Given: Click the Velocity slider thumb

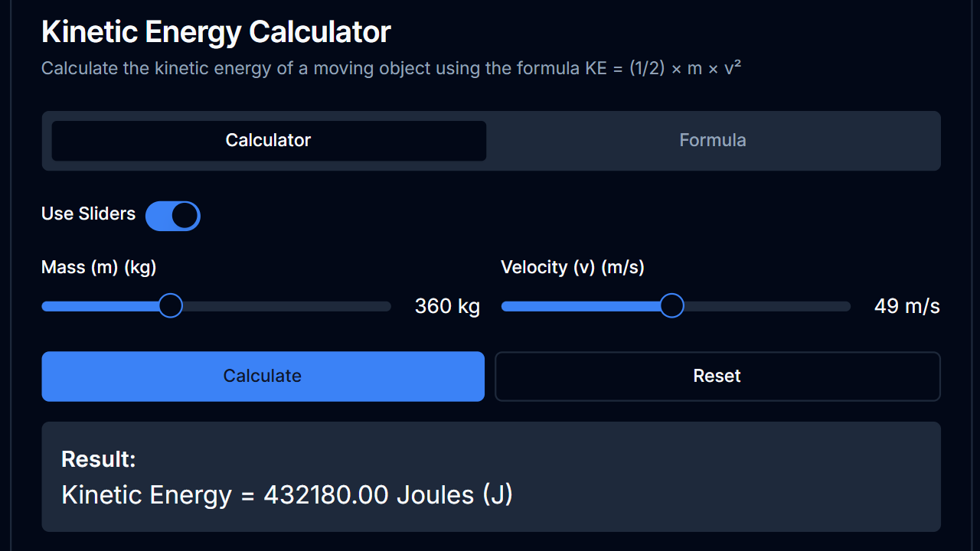Looking at the screenshot, I should click(x=671, y=305).
